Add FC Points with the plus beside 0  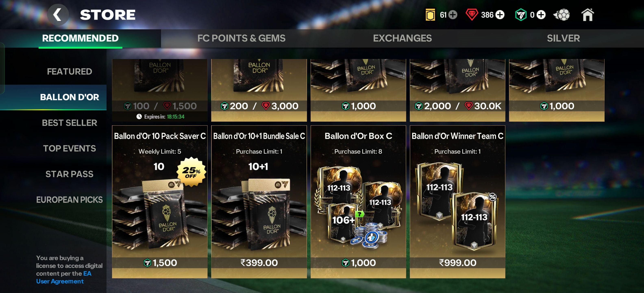(541, 15)
